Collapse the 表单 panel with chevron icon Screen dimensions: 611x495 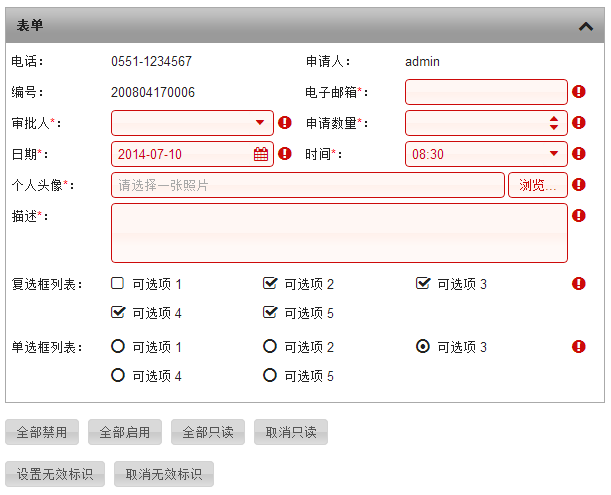tap(586, 27)
